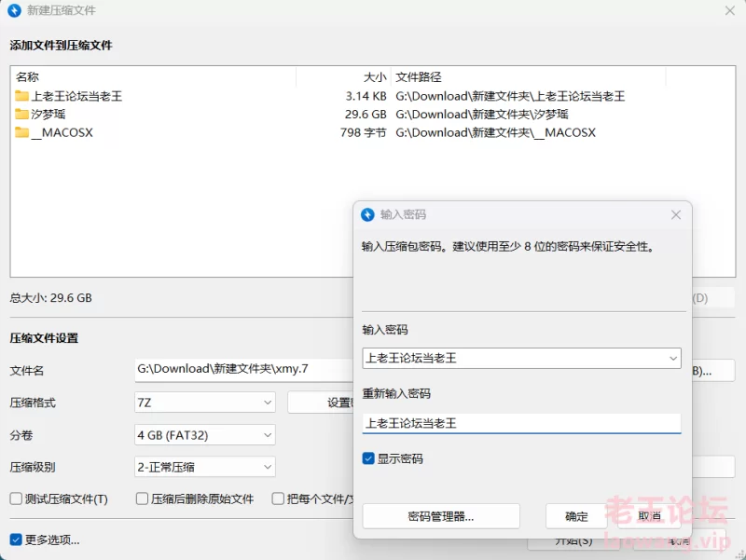Enable 测试压缩文件(T) checkbox
This screenshot has width=746, height=560.
(x=16, y=499)
